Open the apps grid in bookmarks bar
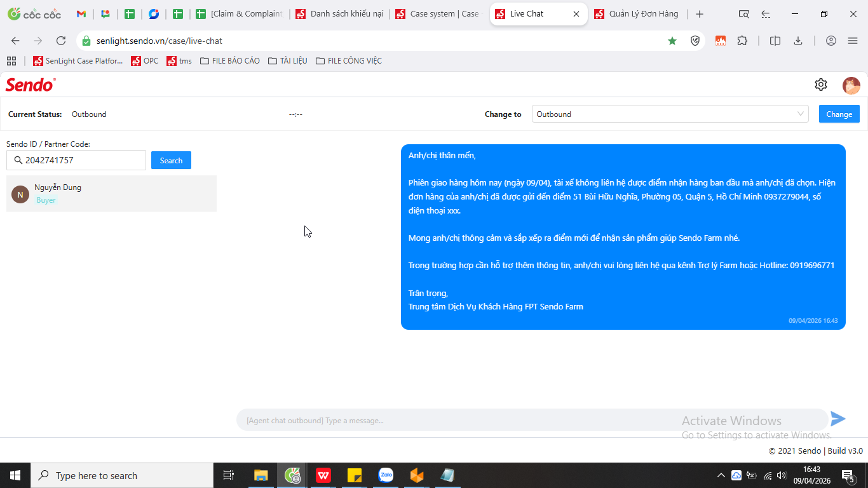Viewport: 868px width, 488px height. pyautogui.click(x=11, y=61)
